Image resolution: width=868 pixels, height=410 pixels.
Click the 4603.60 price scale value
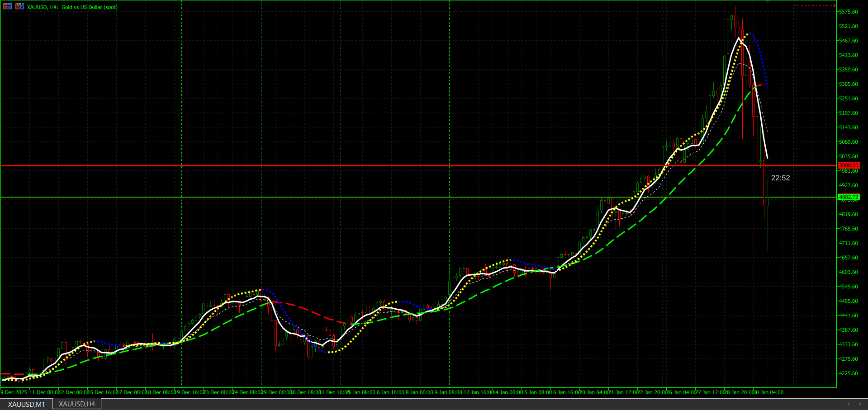pyautogui.click(x=848, y=272)
